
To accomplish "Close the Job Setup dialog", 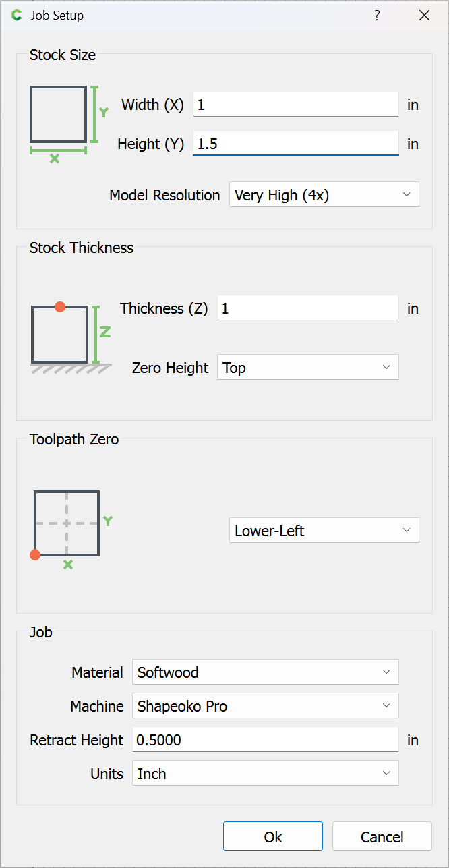I will coord(424,16).
